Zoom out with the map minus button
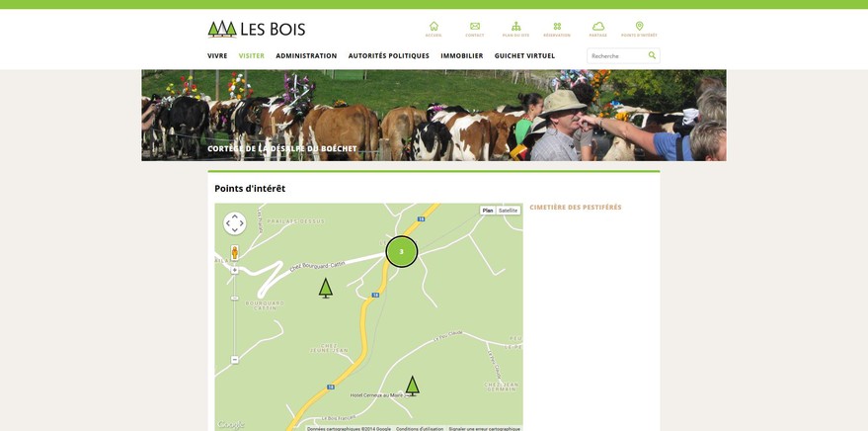 coord(235,360)
